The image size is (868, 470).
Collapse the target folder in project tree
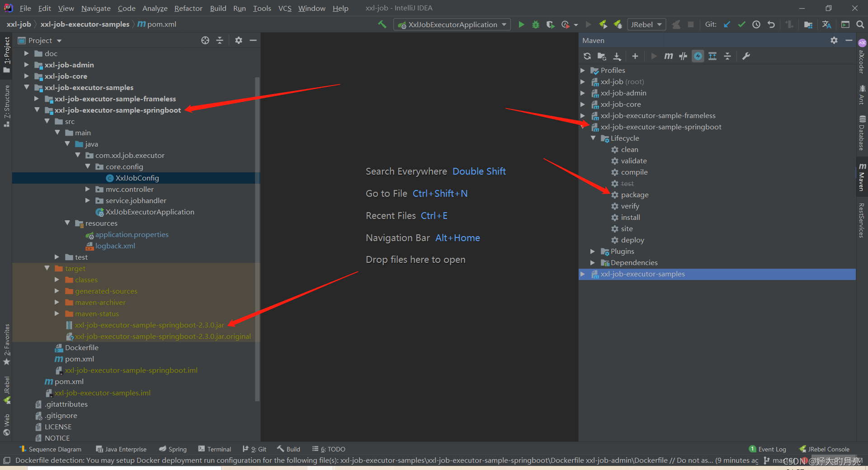click(x=47, y=268)
